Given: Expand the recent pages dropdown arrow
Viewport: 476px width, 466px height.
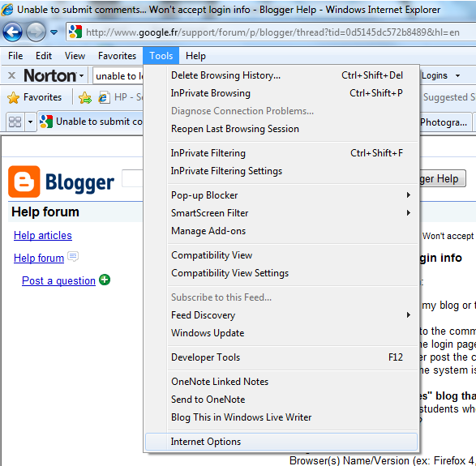Looking at the screenshot, I should (54, 32).
